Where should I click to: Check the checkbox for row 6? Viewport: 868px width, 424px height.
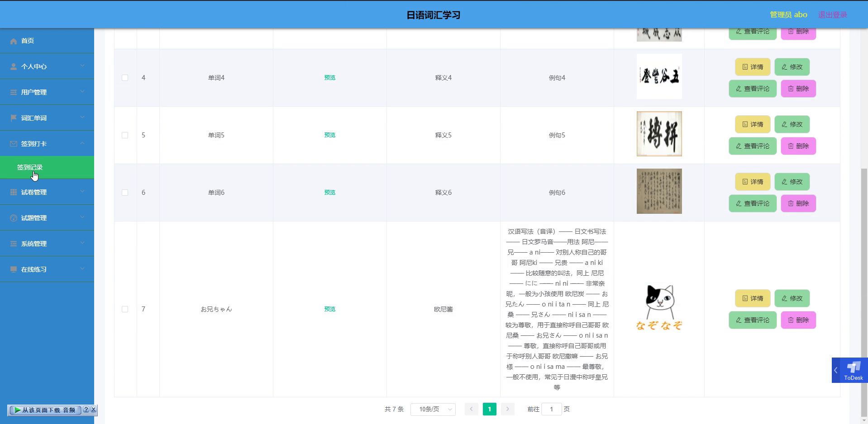pos(125,193)
